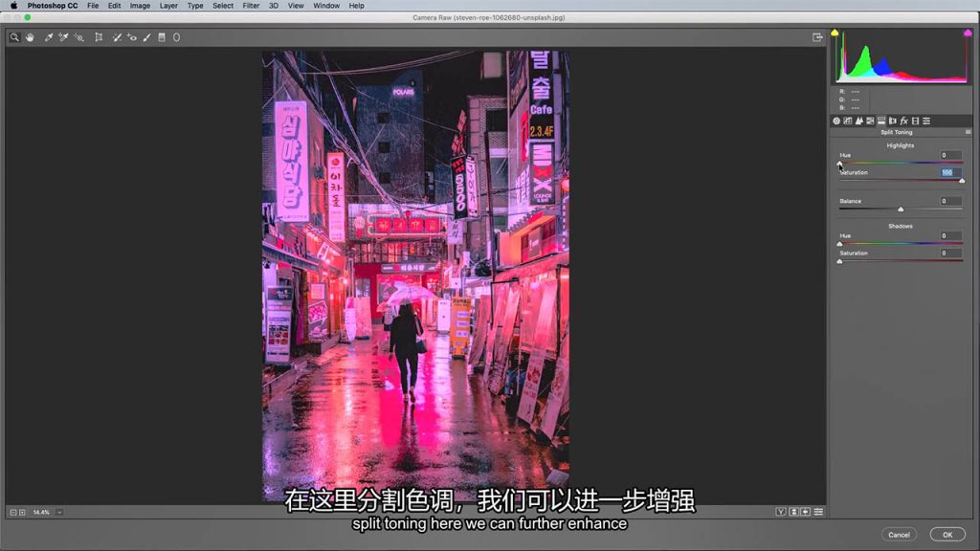This screenshot has height=551, width=980.
Task: Switch to Calibration panel tab
Action: 915,121
